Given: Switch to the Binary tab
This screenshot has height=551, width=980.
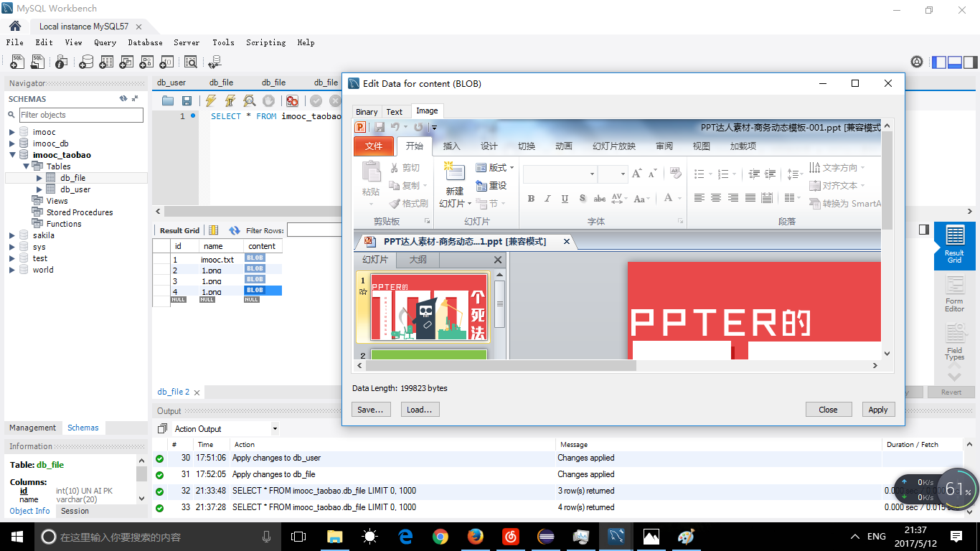Looking at the screenshot, I should (x=367, y=112).
